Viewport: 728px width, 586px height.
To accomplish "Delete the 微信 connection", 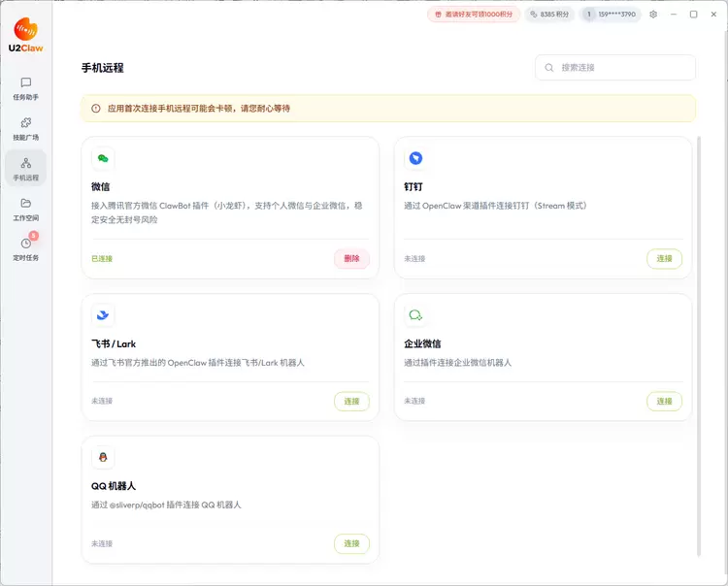I will point(351,259).
